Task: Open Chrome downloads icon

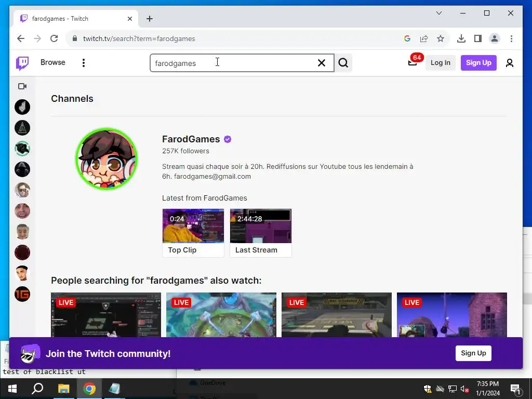Action: click(461, 38)
